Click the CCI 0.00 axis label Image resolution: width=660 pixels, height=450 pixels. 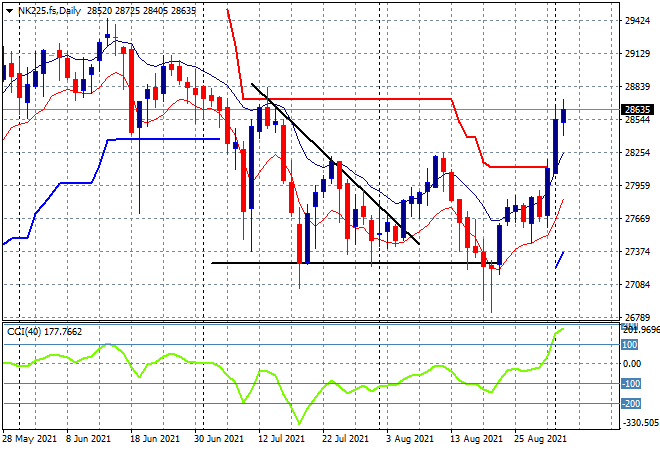pyautogui.click(x=632, y=364)
